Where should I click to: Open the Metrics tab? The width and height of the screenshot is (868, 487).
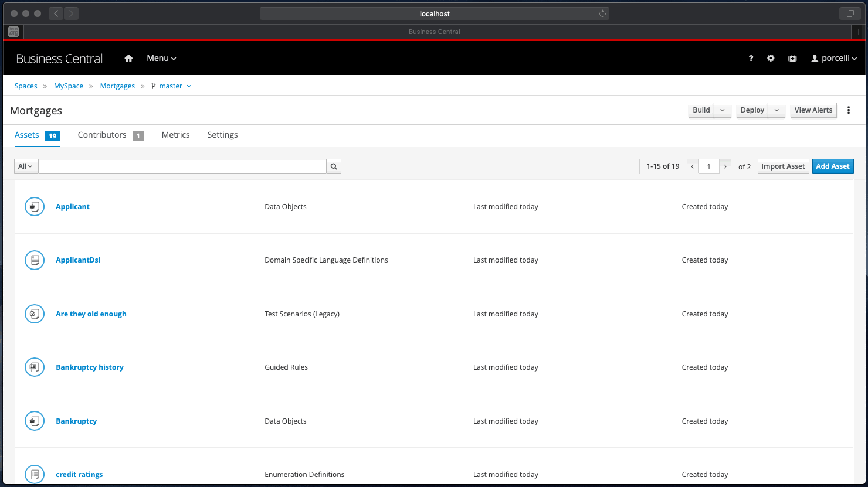click(175, 135)
